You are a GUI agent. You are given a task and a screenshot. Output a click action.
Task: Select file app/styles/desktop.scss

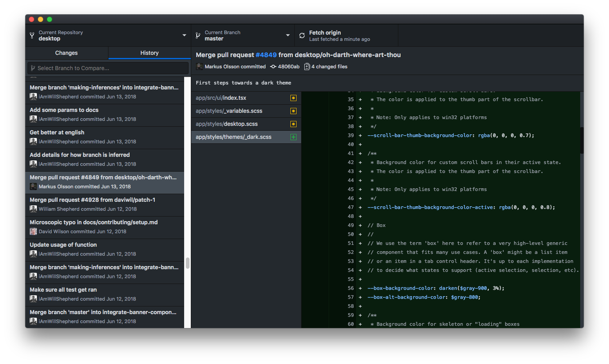coord(246,124)
